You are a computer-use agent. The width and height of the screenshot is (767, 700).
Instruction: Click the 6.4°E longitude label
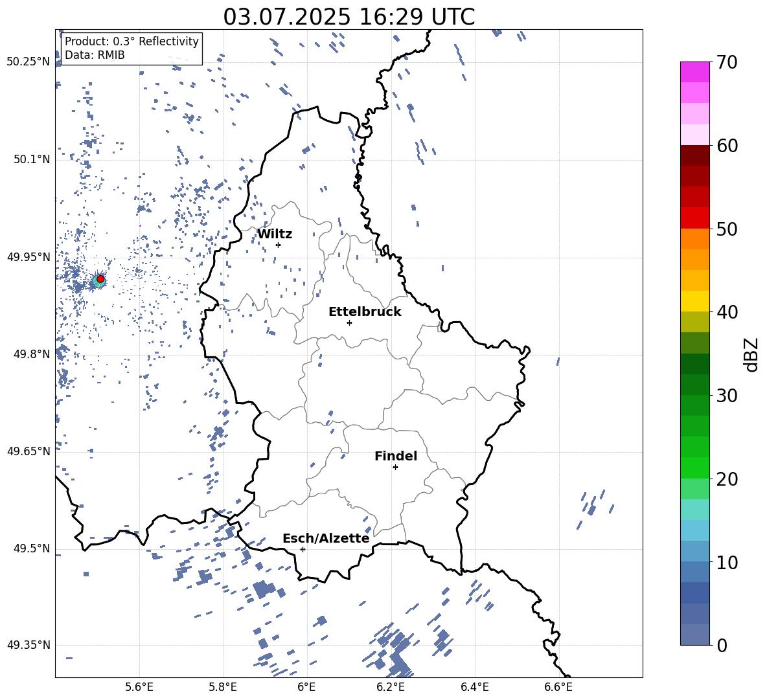pyautogui.click(x=474, y=687)
